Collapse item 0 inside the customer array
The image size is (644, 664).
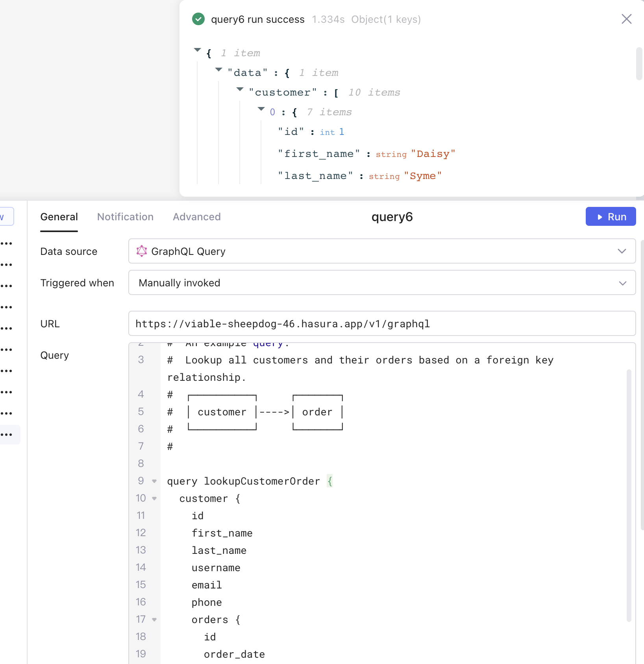[x=261, y=109]
